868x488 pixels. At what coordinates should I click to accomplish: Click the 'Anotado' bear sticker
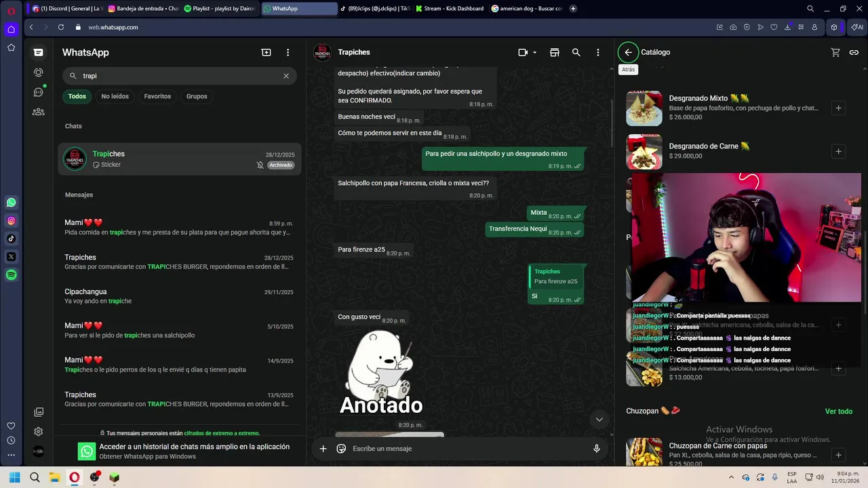pos(380,373)
